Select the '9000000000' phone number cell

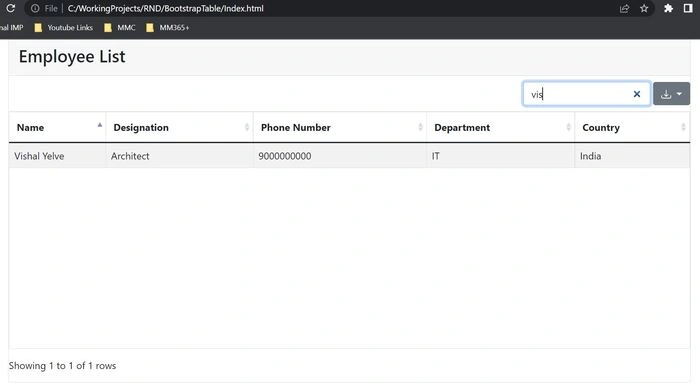(340, 156)
